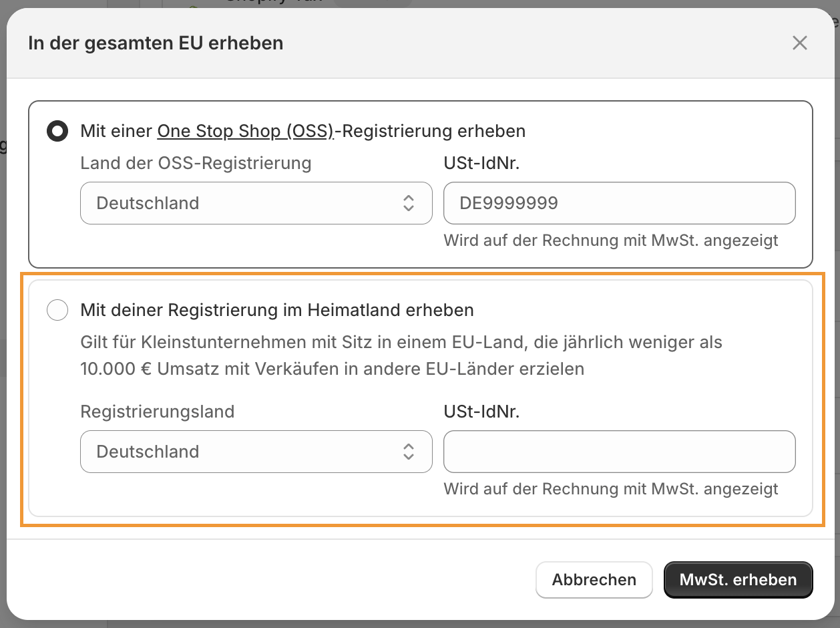Close the EU tax collection dialog
The height and width of the screenshot is (628, 840).
tap(799, 43)
